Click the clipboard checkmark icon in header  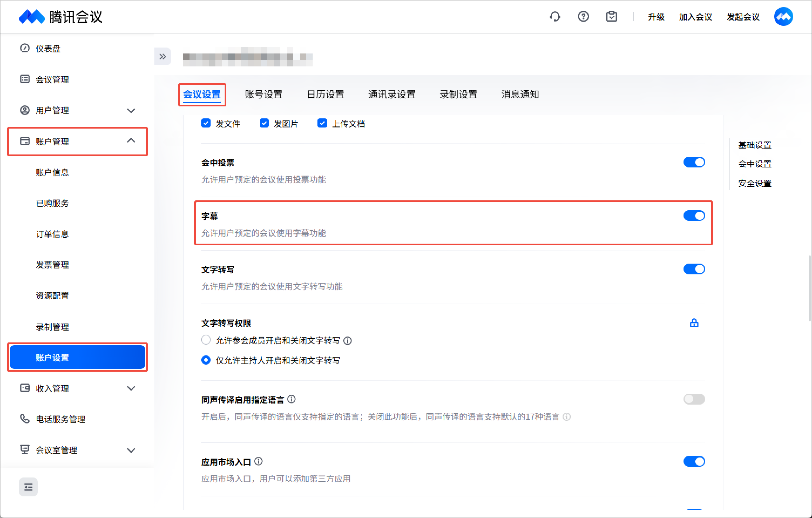pyautogui.click(x=611, y=16)
